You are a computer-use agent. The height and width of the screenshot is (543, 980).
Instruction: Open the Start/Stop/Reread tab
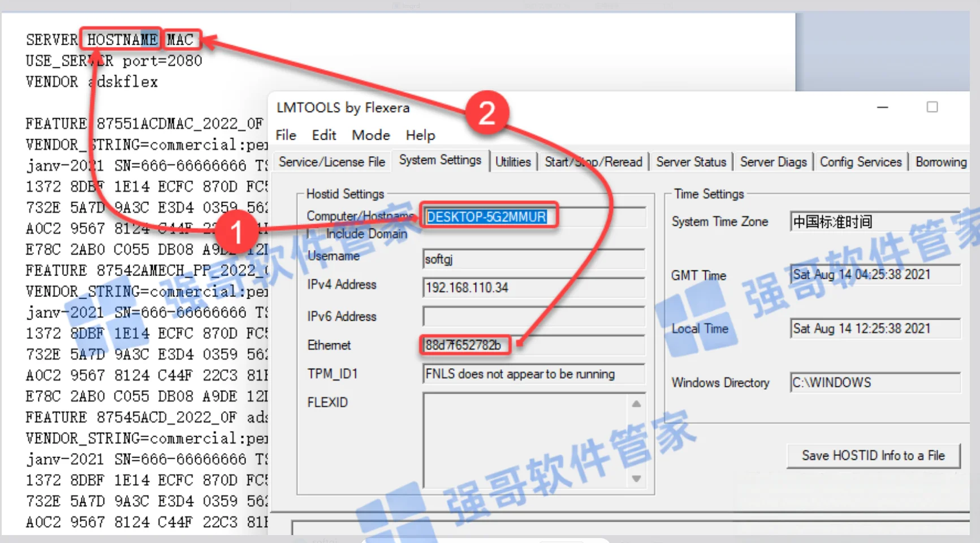pos(593,162)
